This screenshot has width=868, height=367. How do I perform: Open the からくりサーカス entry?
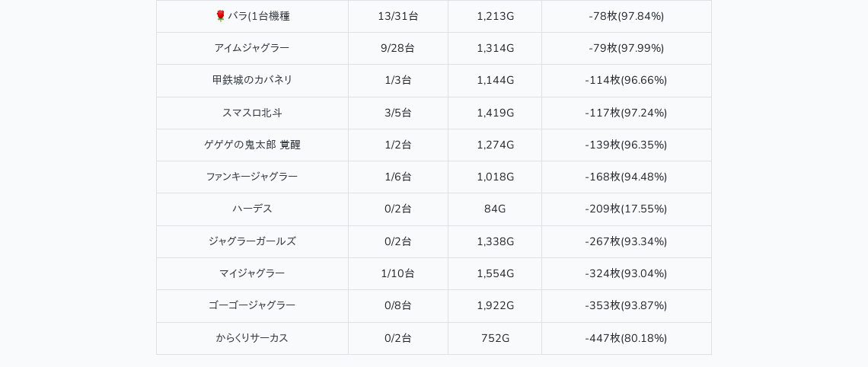click(252, 338)
